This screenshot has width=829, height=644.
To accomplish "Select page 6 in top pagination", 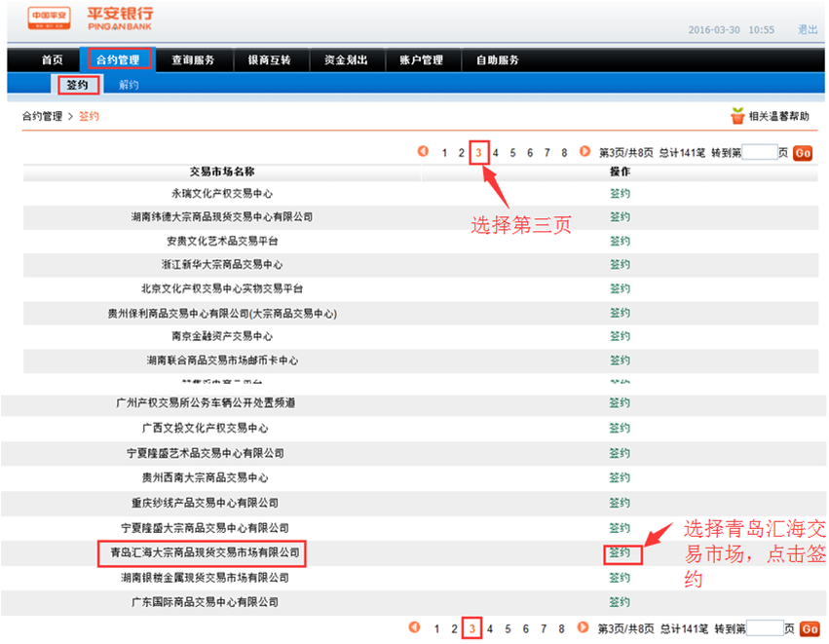I will [x=530, y=153].
